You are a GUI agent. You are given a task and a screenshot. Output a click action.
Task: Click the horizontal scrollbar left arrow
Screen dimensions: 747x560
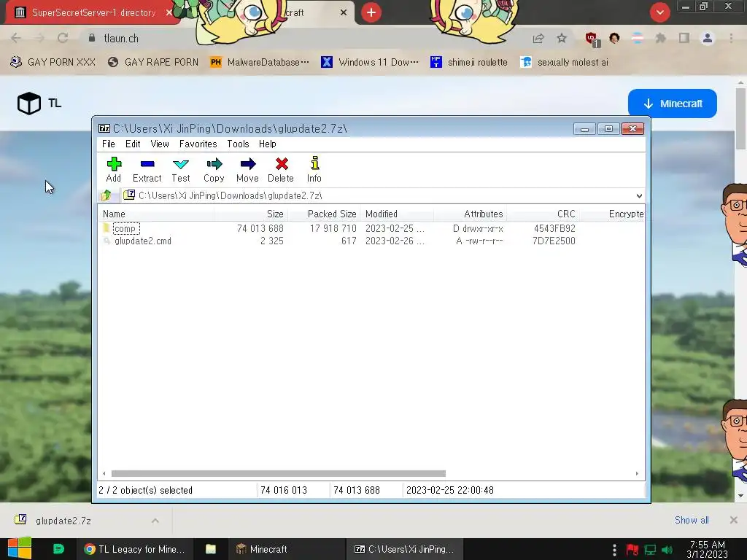[x=104, y=473]
